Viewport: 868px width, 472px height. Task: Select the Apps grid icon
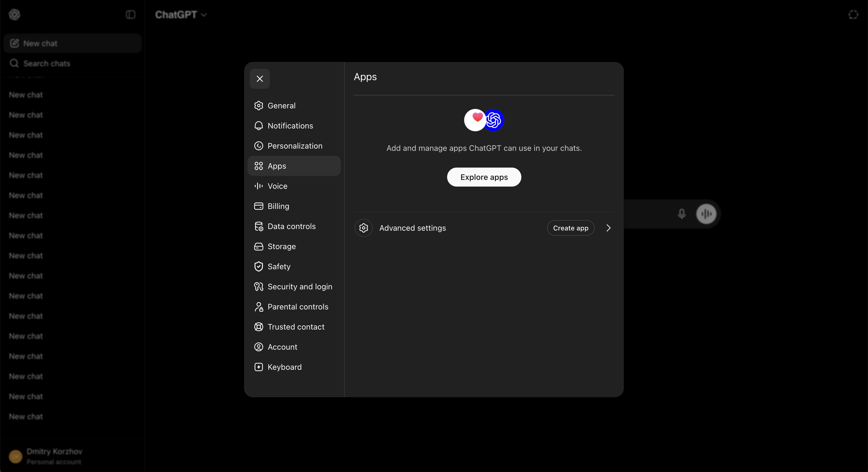click(x=258, y=166)
